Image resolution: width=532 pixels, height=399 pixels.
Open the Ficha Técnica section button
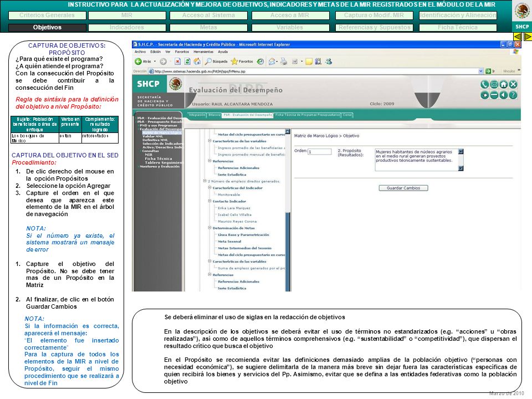coord(458,28)
